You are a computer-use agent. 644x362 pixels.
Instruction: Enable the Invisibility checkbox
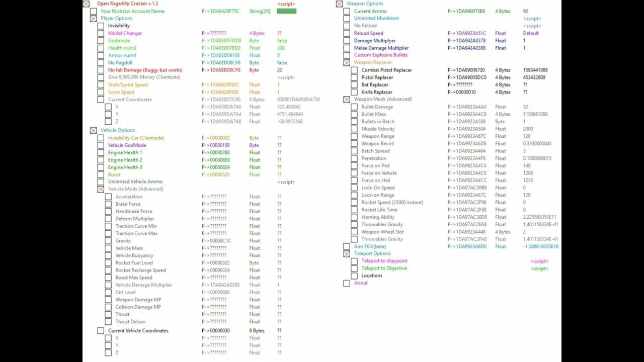point(101,26)
